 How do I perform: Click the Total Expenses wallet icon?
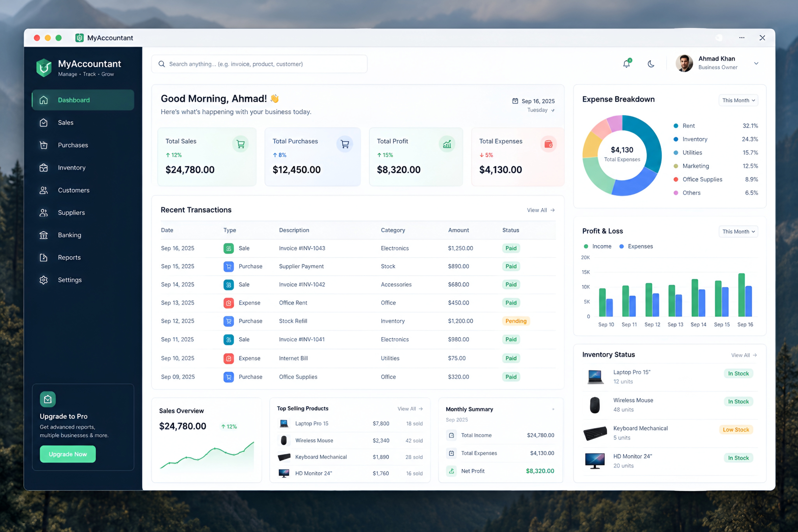click(x=548, y=144)
